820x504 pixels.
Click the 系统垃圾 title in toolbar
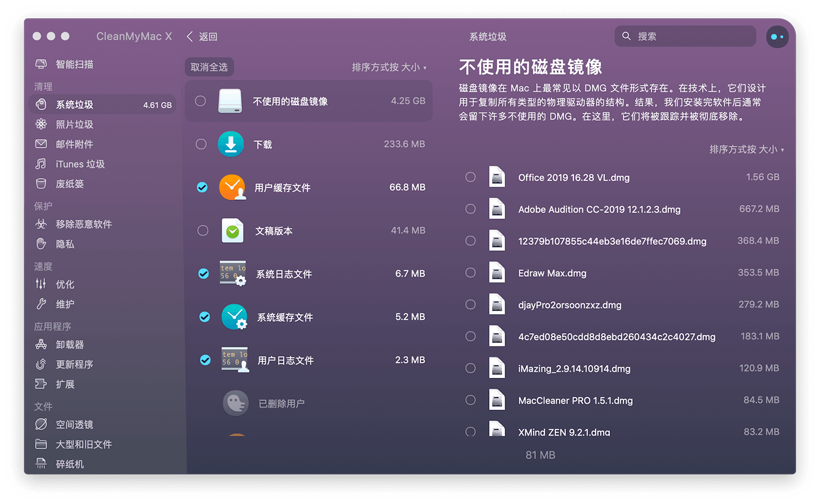click(x=487, y=36)
